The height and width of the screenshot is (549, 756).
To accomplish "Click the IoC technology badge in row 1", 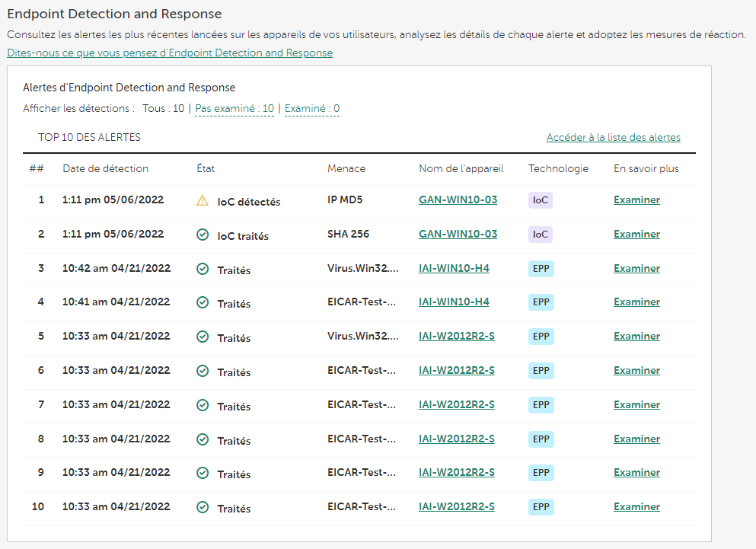I will (x=540, y=200).
